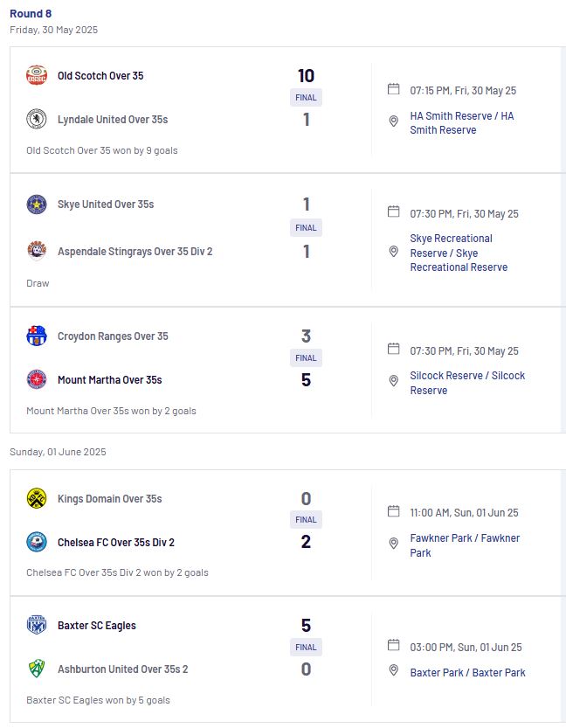Viewport: 566px width, 728px height.
Task: Select the Skye United Over 35s badge
Action: tap(37, 205)
